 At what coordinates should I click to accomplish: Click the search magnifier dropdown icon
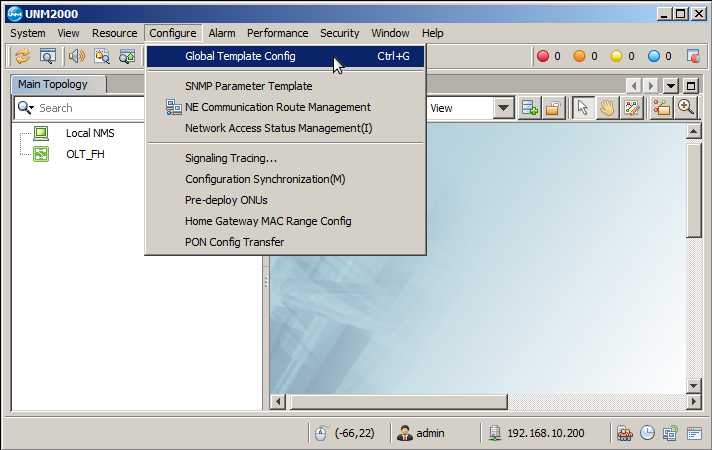coord(25,108)
